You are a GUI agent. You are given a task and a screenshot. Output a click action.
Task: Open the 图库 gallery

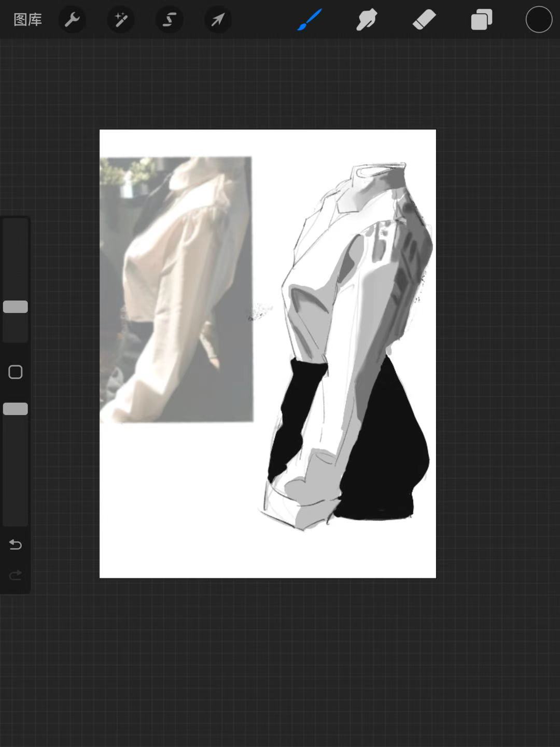pos(27,20)
